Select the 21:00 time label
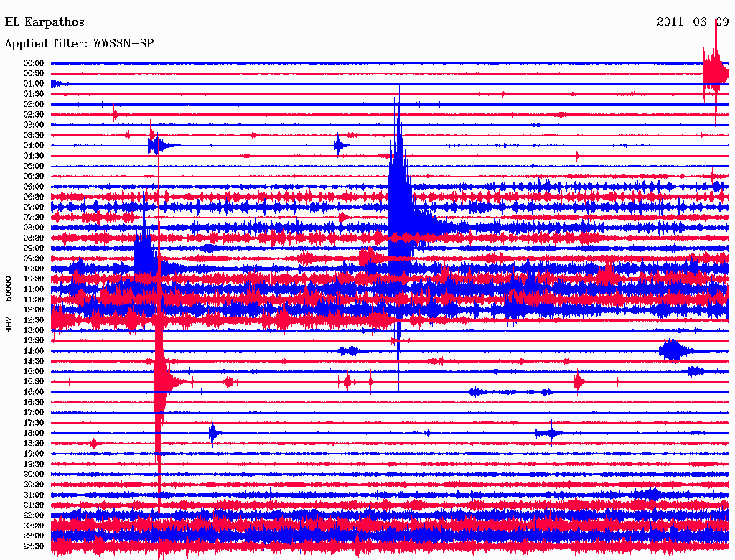Screen dimensions: 735x560 (x=33, y=495)
